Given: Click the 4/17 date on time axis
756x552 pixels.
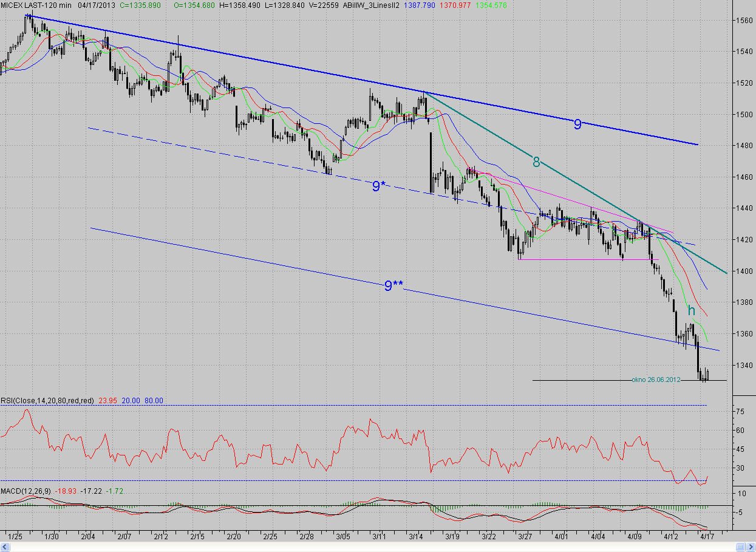Looking at the screenshot, I should [x=707, y=537].
